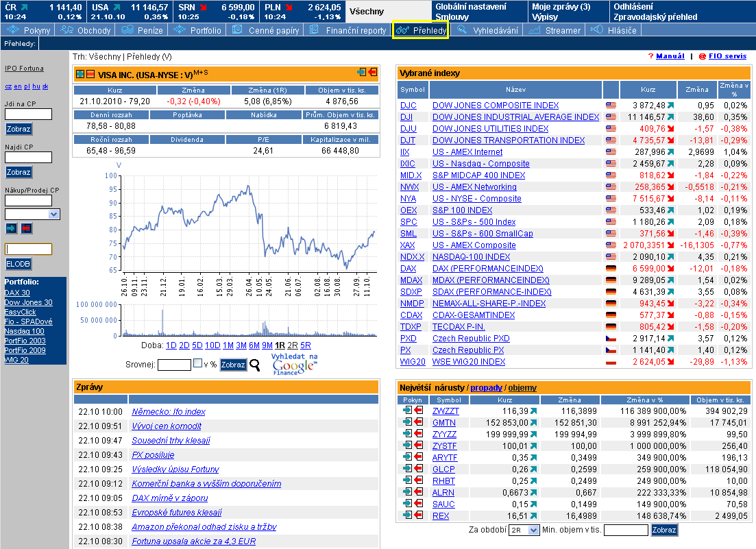Click the sell icon in the ALRN row

pyautogui.click(x=419, y=491)
